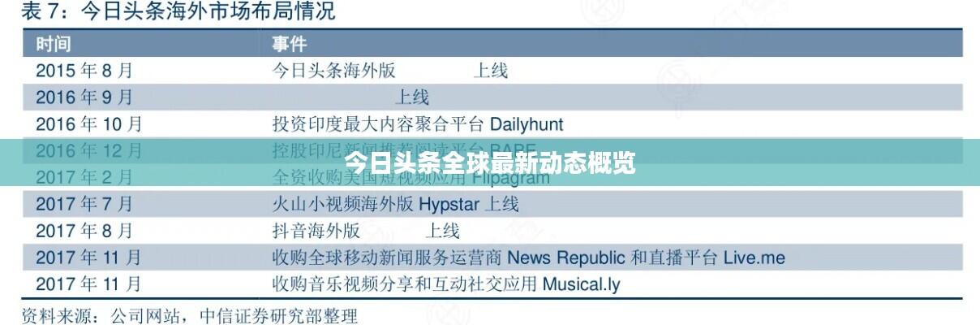Image resolution: width=980 pixels, height=325 pixels.
Task: Click the table title 表 7：今日头条海外市场布局情况
Action: (x=177, y=11)
